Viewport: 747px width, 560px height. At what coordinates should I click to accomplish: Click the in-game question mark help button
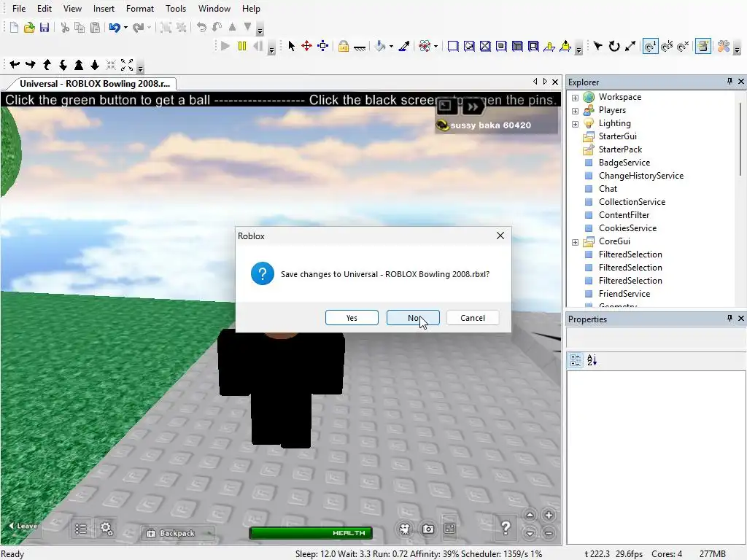506,528
